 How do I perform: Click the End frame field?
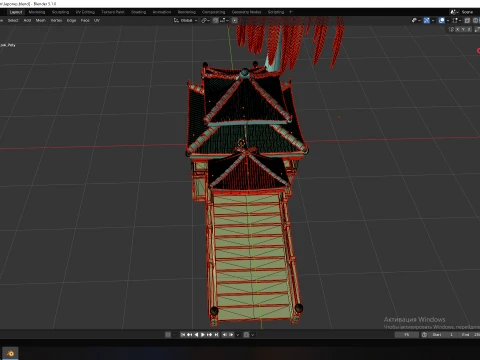pos(470,334)
